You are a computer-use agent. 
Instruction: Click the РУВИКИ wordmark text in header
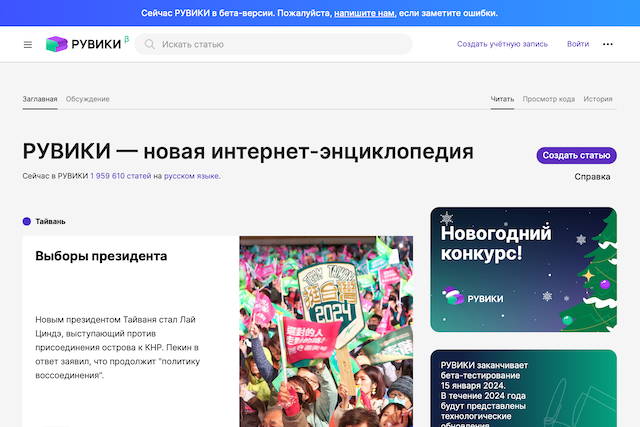96,44
